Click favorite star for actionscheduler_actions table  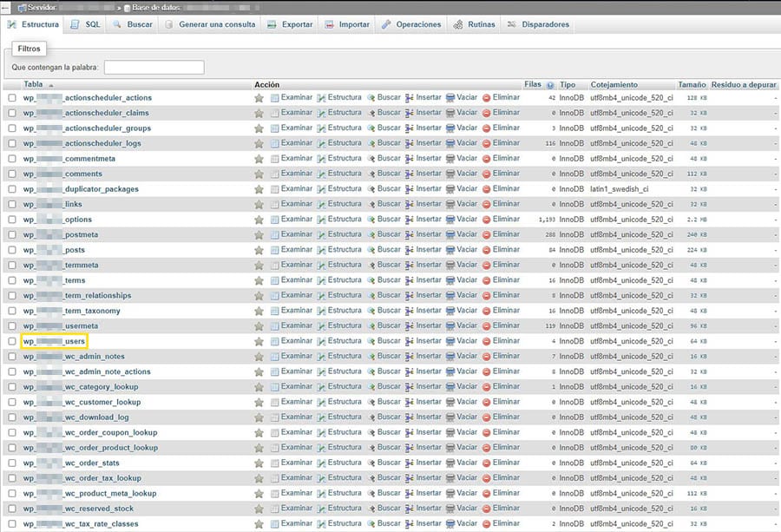(x=259, y=98)
